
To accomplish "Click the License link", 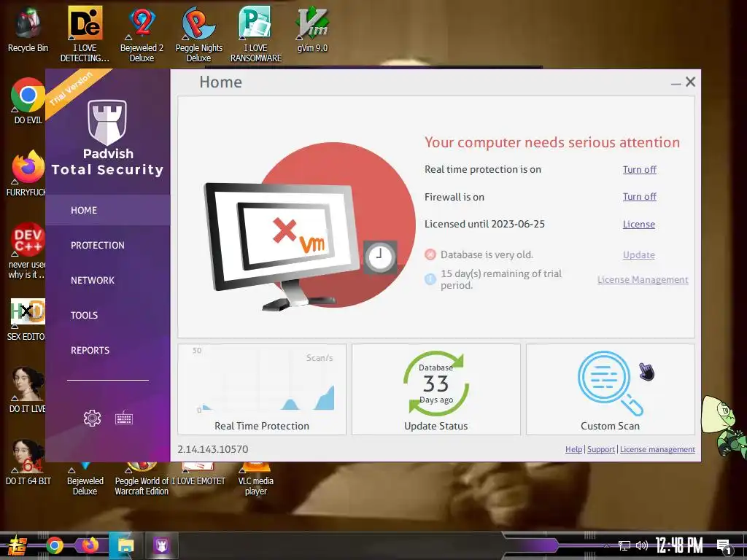I will (639, 225).
